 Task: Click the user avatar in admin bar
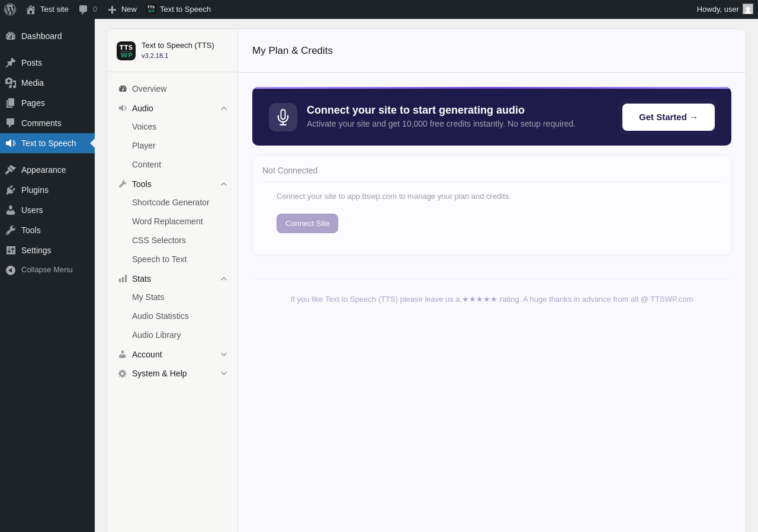748,9
